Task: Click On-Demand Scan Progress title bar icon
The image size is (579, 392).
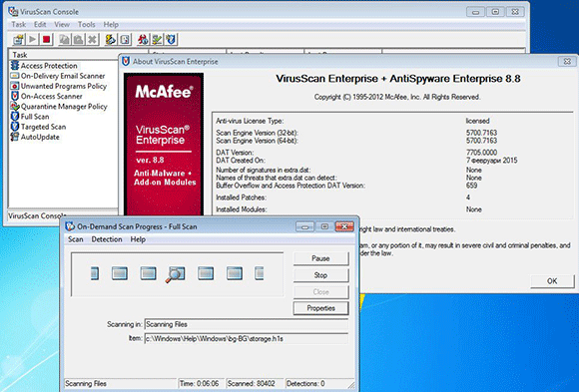Action: [70, 226]
